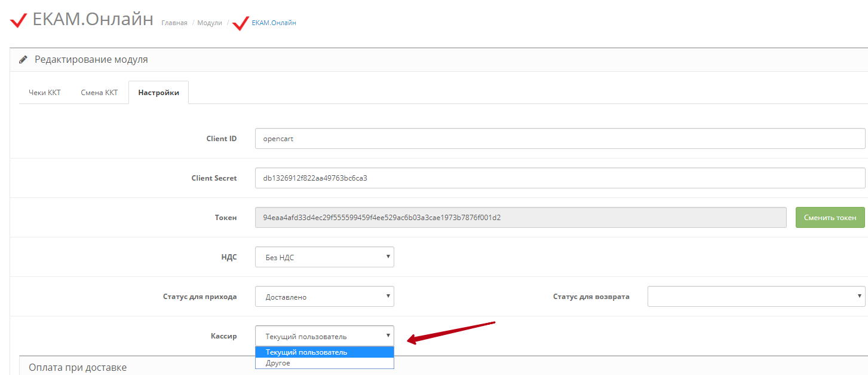Viewport: 868px width, 375px height.
Task: Open the Статус для прихода dropdown
Action: [x=324, y=297]
